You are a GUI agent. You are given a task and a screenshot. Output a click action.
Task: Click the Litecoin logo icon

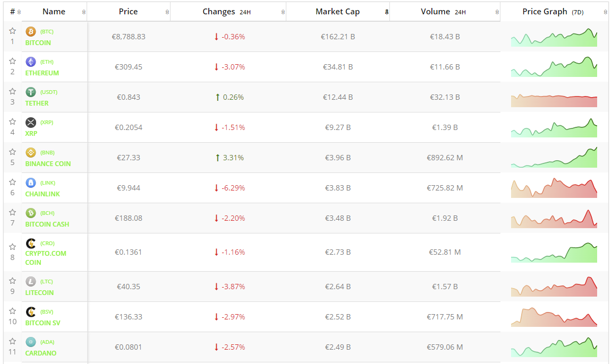31,282
